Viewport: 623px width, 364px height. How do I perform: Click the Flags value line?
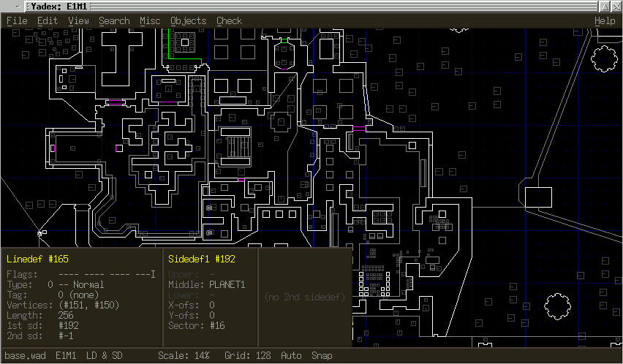point(107,275)
